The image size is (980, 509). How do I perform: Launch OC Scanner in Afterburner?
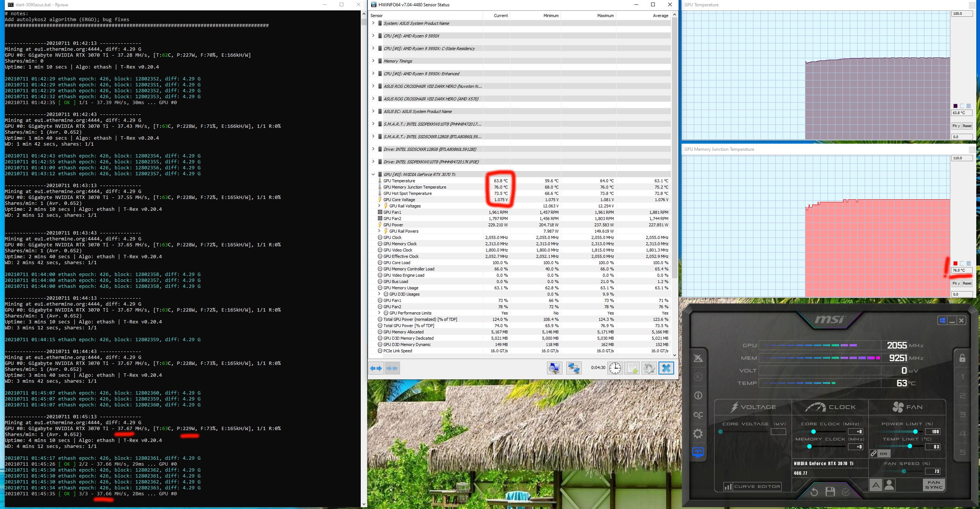[x=698, y=415]
